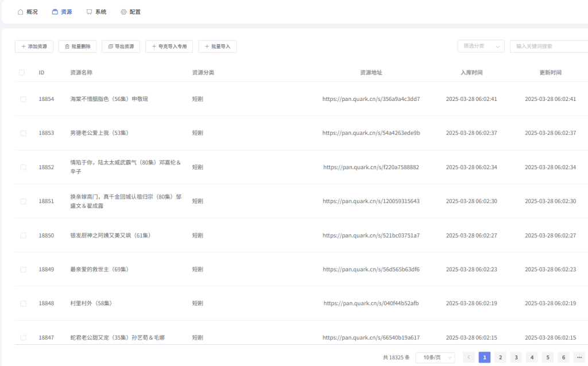588x366 pixels.
Task: Toggle the select-all checkbox in table header
Action: [x=22, y=73]
